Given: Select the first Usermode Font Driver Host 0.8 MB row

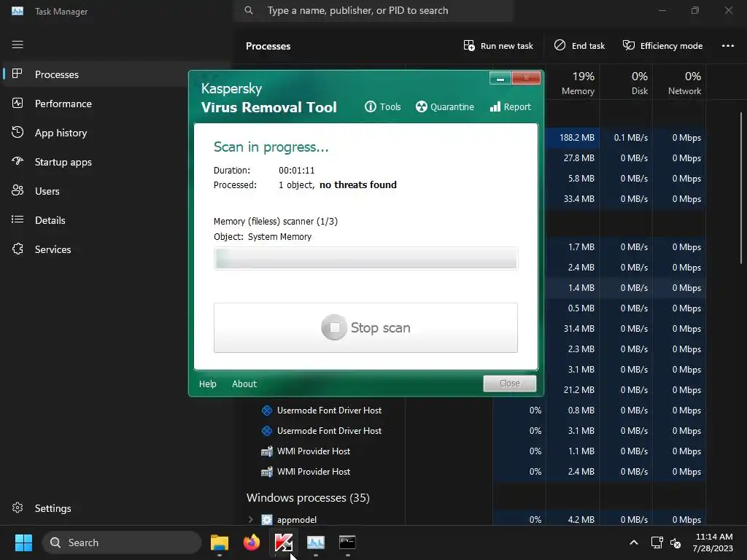Looking at the screenshot, I should pos(476,411).
